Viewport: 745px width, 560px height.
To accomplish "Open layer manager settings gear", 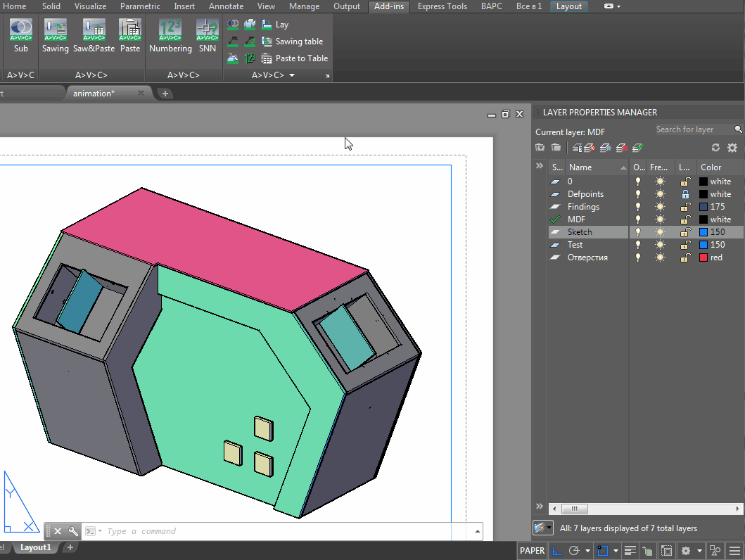I will [732, 148].
